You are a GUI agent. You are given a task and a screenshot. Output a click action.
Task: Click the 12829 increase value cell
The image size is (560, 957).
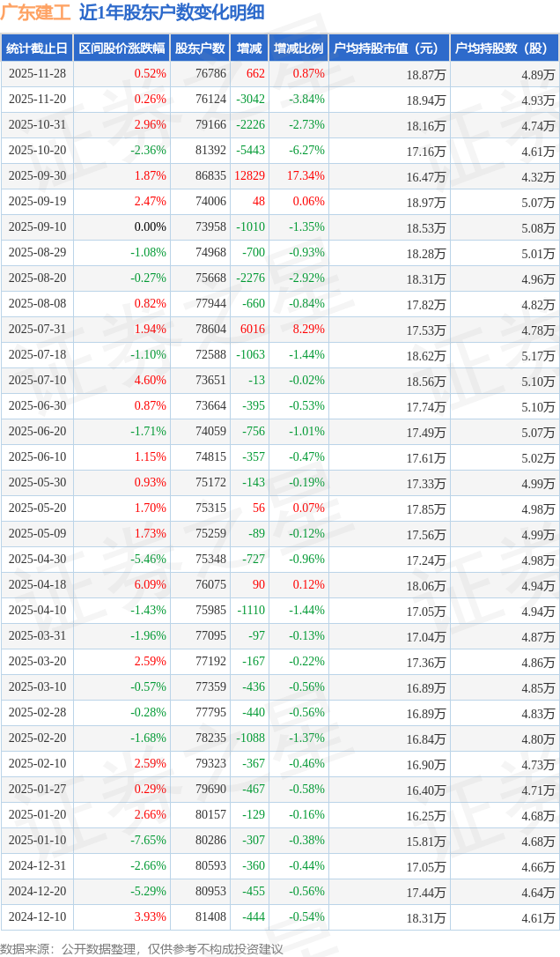coord(249,176)
